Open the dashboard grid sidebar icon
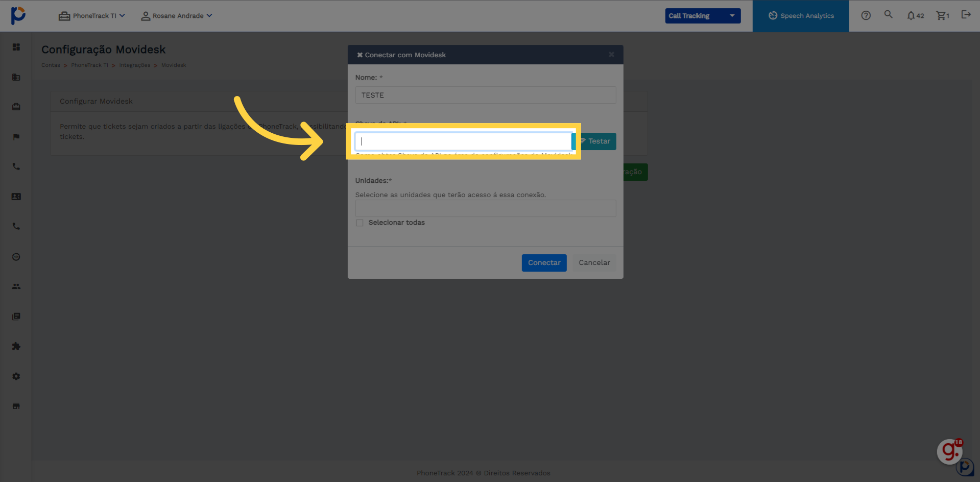 pos(16,47)
